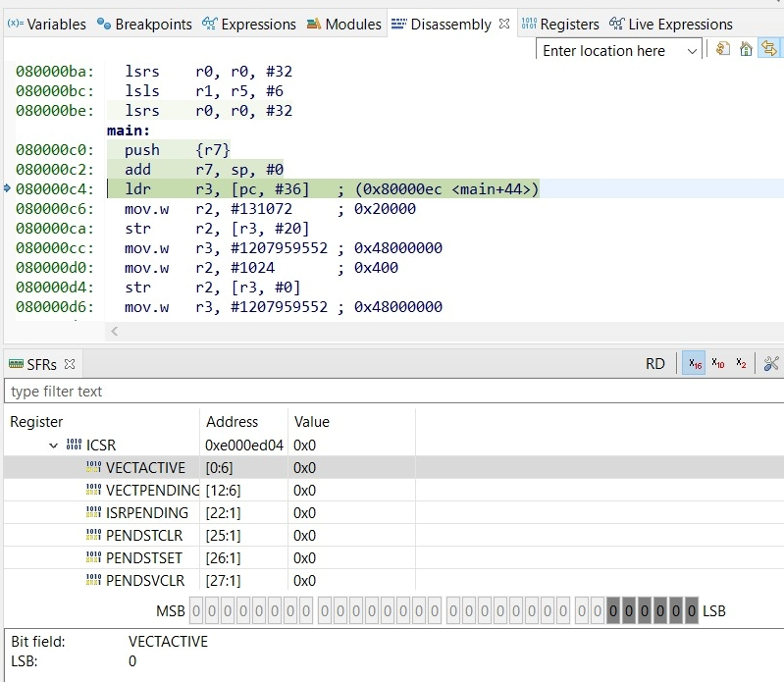Click the main: label in disassembly

click(128, 130)
